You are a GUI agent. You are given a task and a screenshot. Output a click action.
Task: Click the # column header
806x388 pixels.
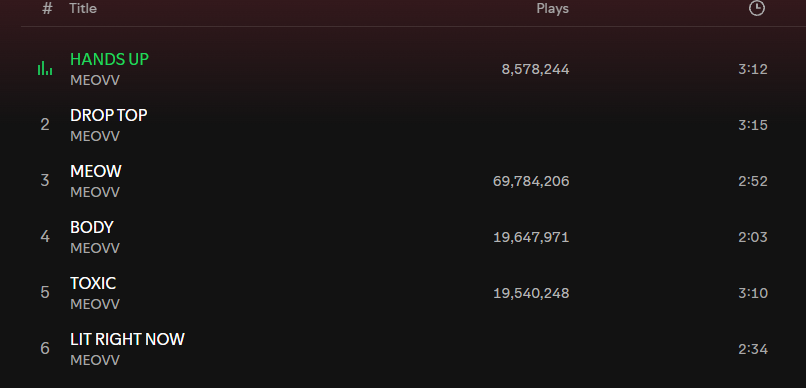[47, 8]
